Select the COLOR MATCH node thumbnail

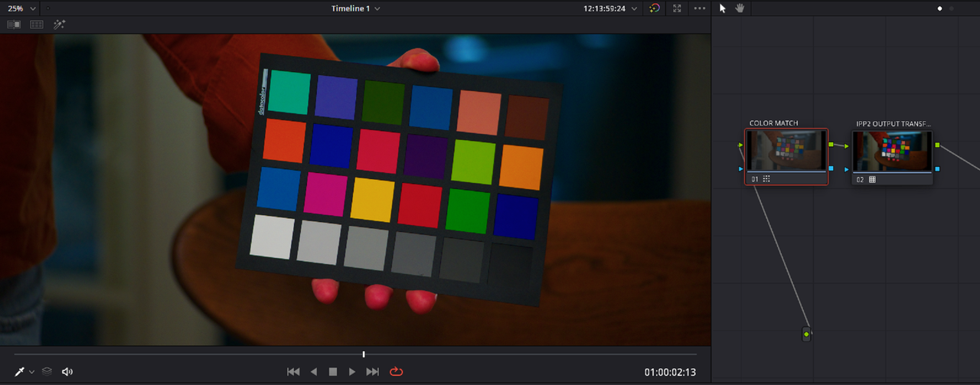click(786, 151)
